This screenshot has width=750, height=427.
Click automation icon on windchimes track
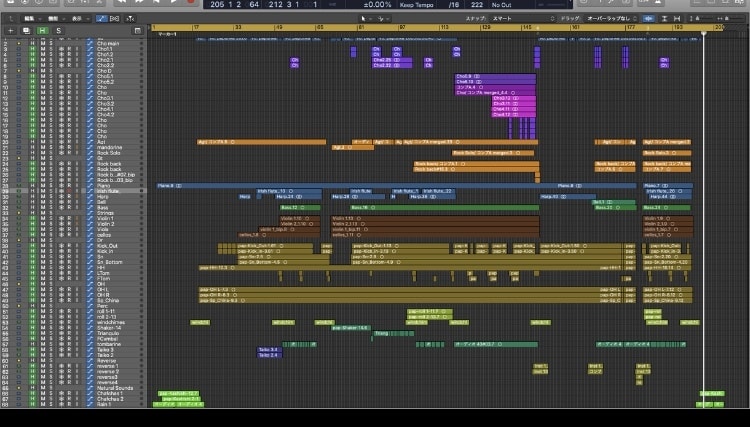[90, 322]
